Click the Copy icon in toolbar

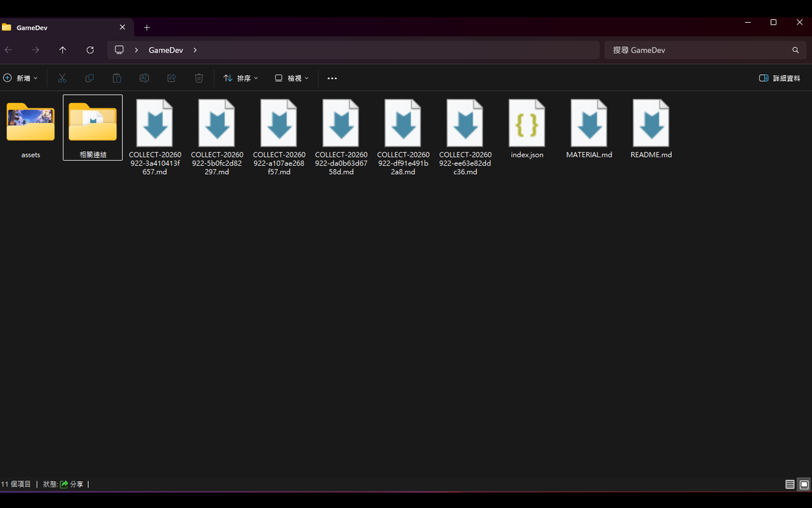pyautogui.click(x=89, y=78)
